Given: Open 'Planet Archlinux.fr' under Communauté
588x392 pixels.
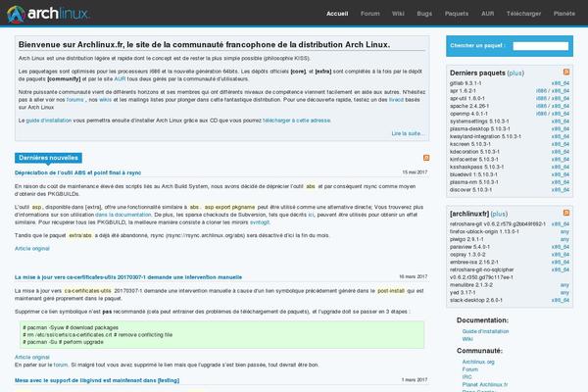Looking at the screenshot, I should (485, 384).
